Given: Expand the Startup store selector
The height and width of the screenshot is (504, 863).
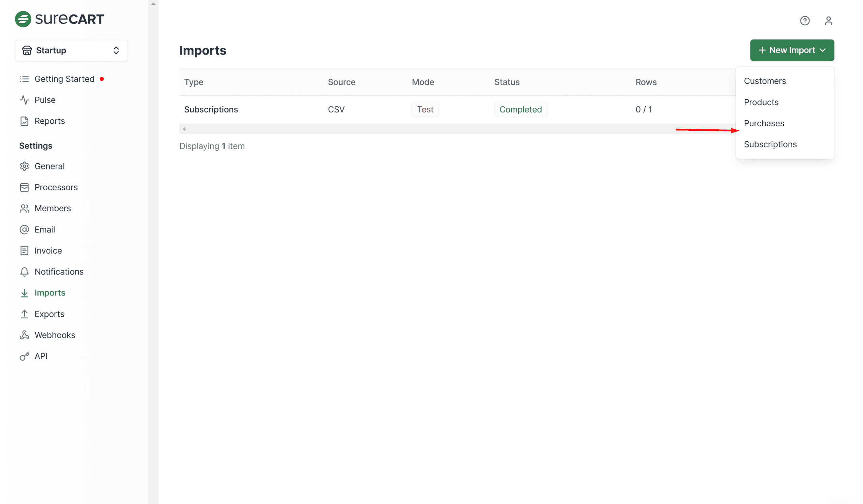Looking at the screenshot, I should point(71,51).
